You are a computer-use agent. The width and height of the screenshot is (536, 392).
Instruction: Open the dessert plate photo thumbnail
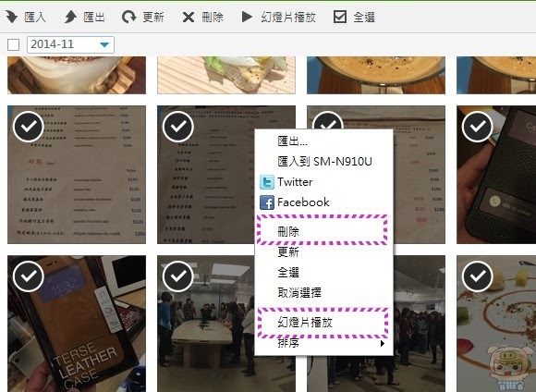click(x=496, y=324)
